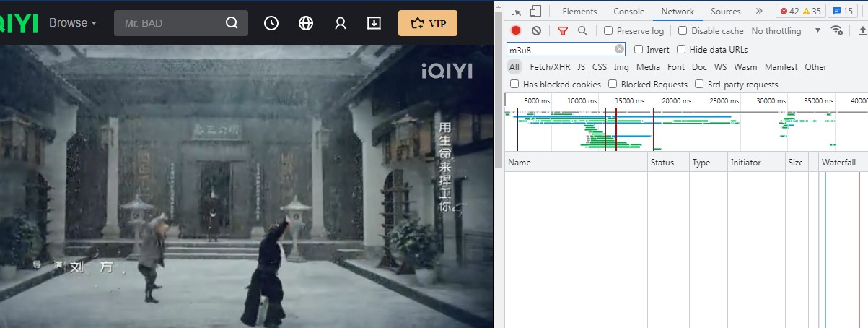Viewport: 868px width, 328px height.
Task: Filter by Font requests
Action: point(676,67)
